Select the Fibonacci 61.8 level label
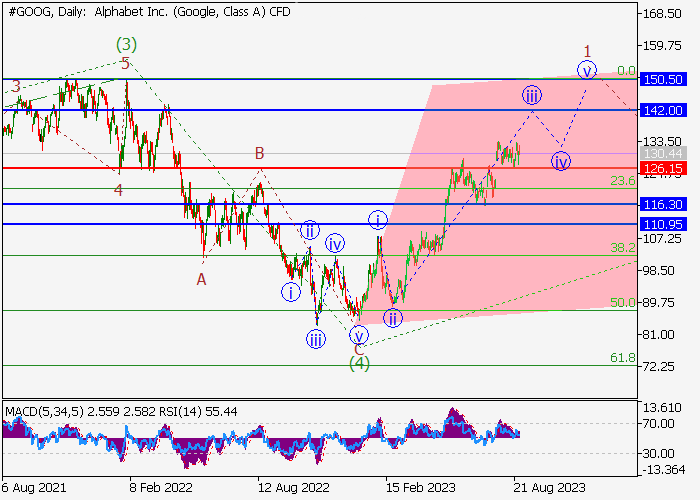This screenshot has height=500, width=700. [623, 357]
